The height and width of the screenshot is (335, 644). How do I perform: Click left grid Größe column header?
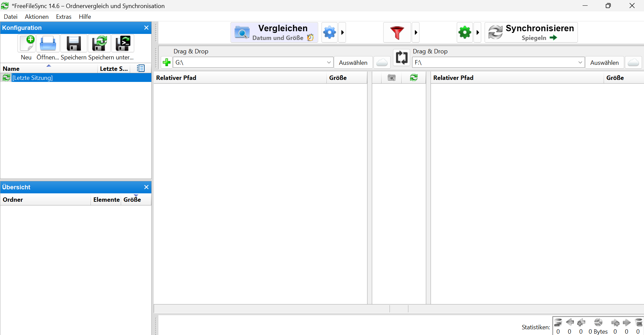pyautogui.click(x=347, y=78)
